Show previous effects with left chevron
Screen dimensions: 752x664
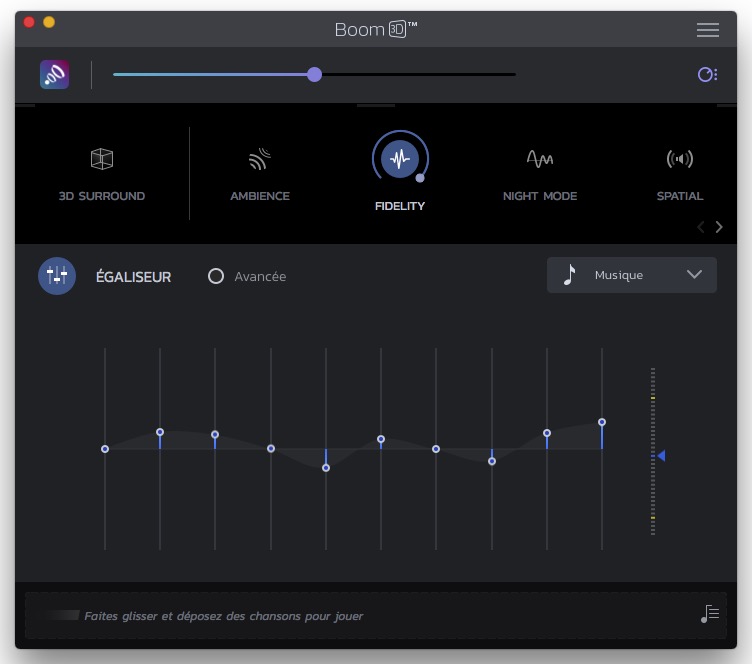click(x=701, y=227)
